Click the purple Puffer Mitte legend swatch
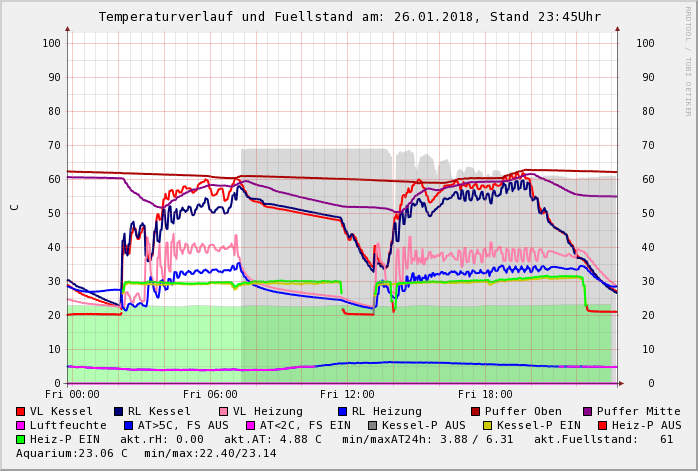Viewport: 698px width, 471px height. 588,411
